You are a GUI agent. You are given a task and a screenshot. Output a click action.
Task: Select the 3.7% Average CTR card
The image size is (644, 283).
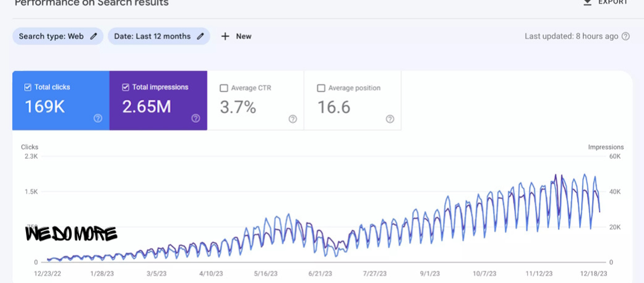(255, 101)
